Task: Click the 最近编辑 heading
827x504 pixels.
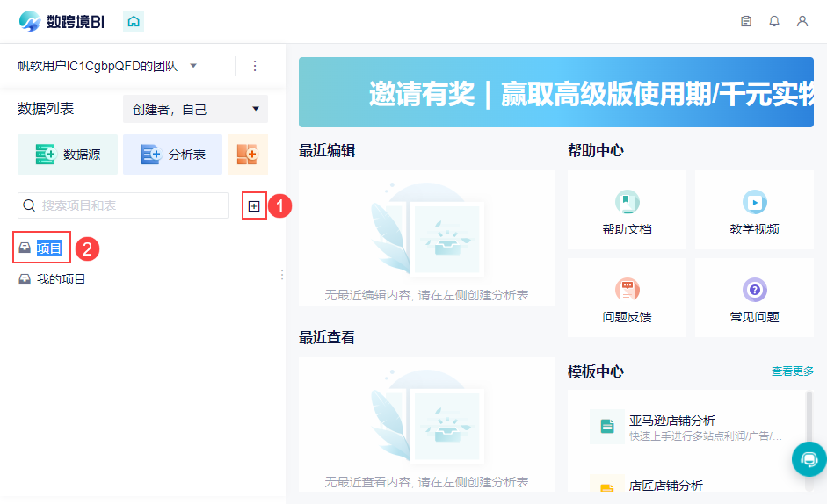Action: 327,151
